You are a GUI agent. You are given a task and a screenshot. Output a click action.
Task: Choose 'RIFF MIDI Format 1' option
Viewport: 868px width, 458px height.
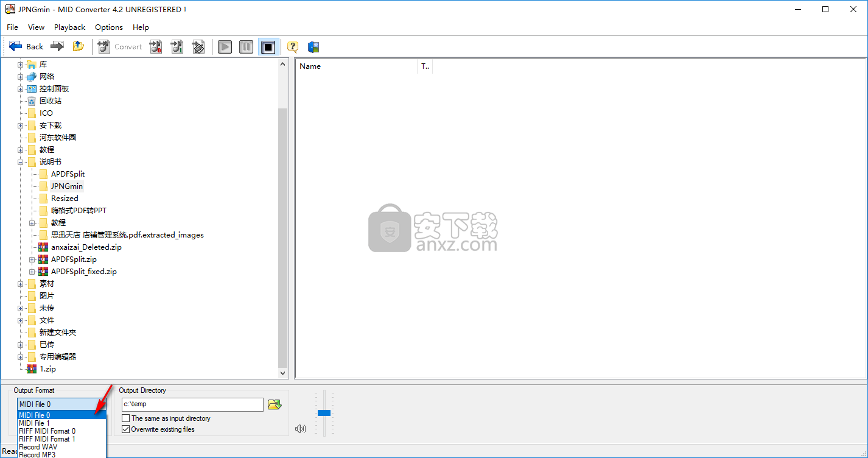coord(61,439)
